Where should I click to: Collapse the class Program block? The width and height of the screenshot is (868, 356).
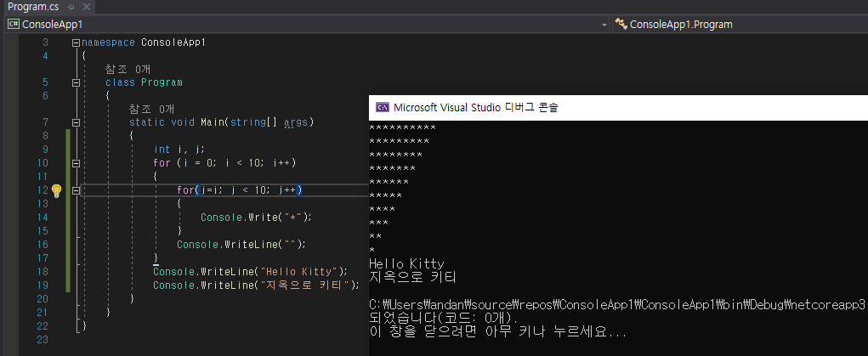[x=76, y=82]
